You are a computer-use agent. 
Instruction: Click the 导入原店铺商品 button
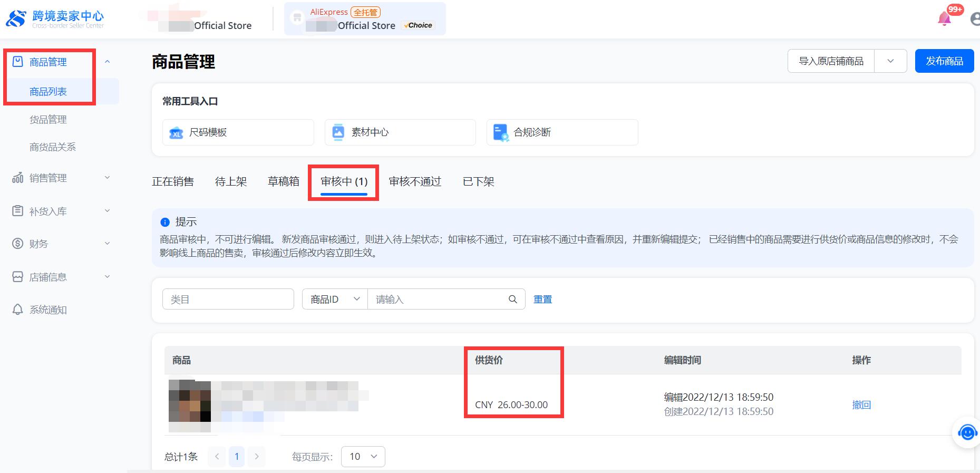pyautogui.click(x=831, y=61)
